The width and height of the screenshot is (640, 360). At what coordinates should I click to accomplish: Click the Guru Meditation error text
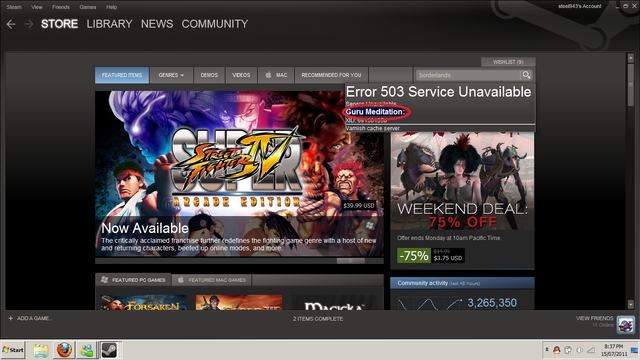point(376,112)
